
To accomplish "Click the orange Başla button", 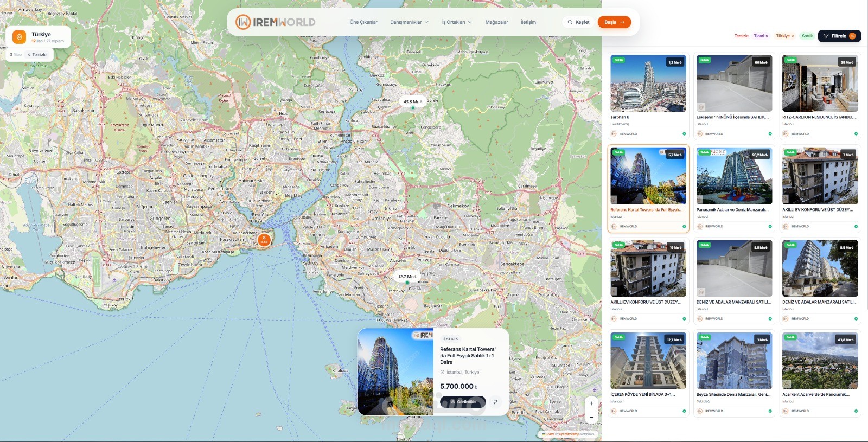I will [x=614, y=22].
